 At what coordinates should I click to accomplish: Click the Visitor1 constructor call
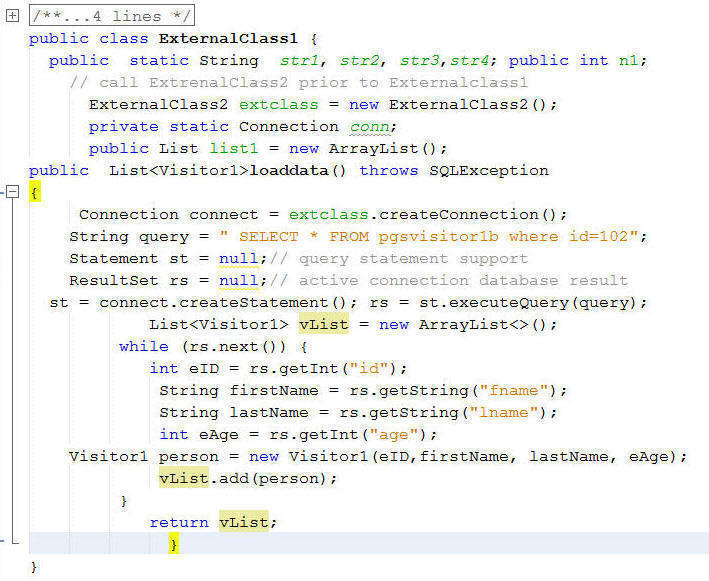coord(483,456)
